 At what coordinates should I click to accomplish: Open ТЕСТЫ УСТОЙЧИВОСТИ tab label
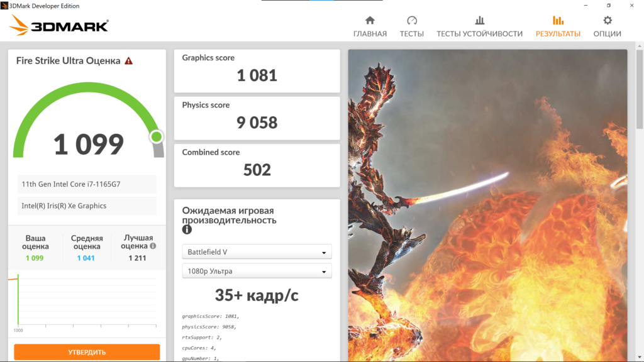480,34
